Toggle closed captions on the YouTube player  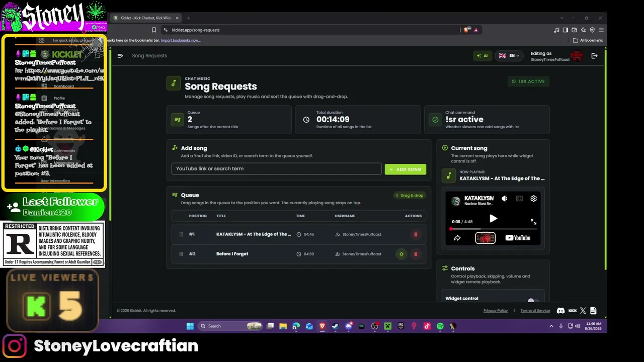(x=519, y=199)
